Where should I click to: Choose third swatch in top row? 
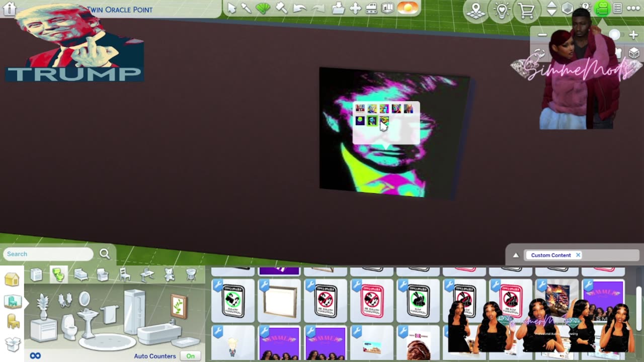(384, 109)
